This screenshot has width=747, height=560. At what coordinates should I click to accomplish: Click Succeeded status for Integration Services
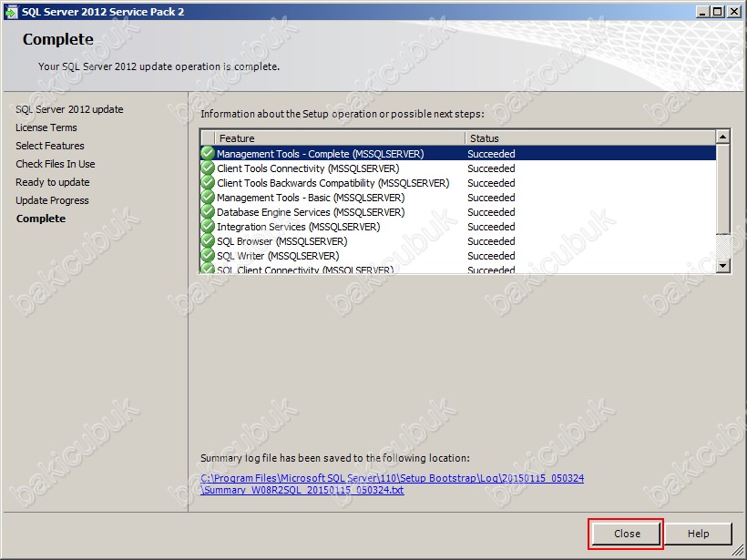(491, 227)
